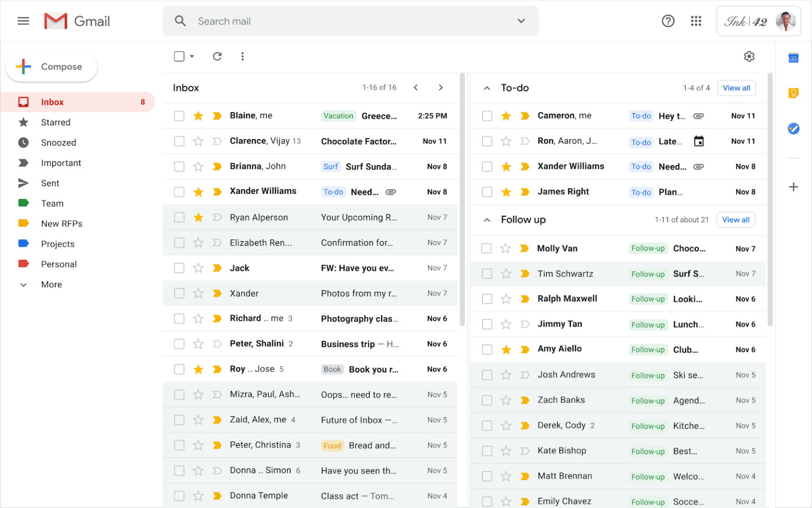Open the Compose button
Viewport: 812px width, 508px height.
[x=51, y=67]
